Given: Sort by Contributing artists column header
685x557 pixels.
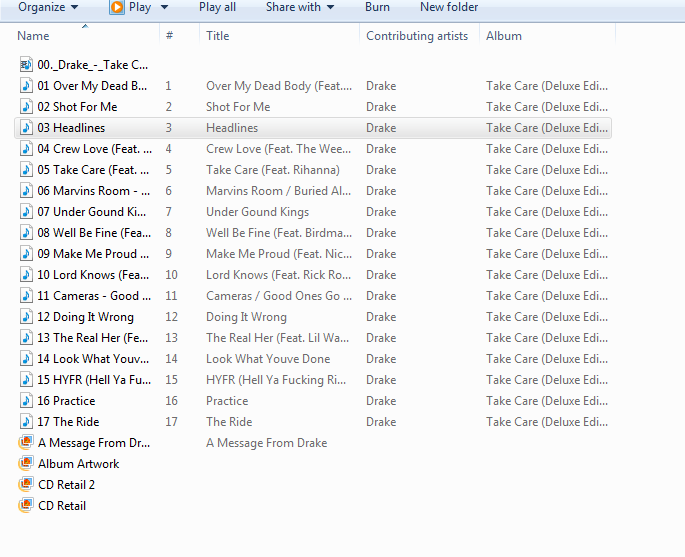Looking at the screenshot, I should tap(419, 35).
